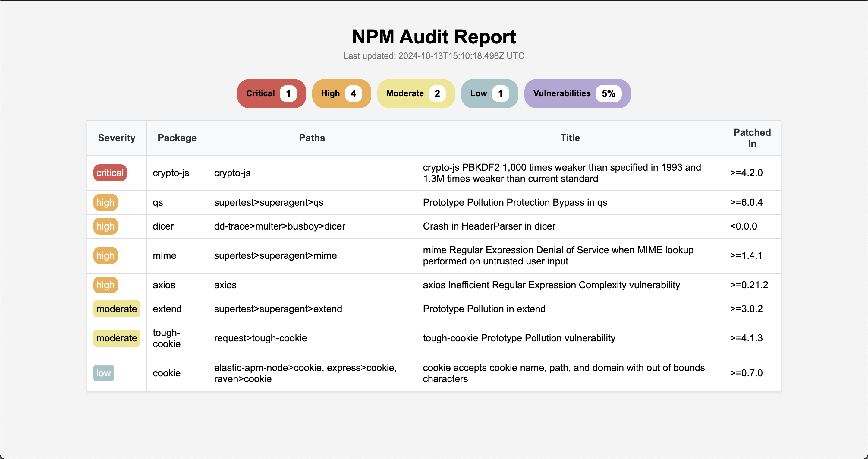This screenshot has height=459, width=868.
Task: Click the high tag in the dicer row
Action: pos(105,226)
